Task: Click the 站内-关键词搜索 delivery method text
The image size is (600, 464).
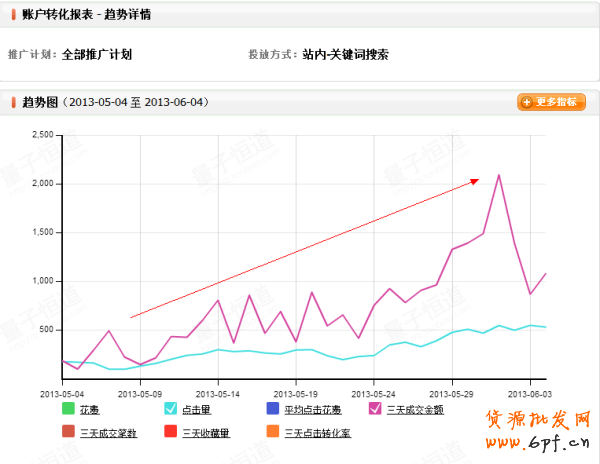Action: click(x=345, y=55)
